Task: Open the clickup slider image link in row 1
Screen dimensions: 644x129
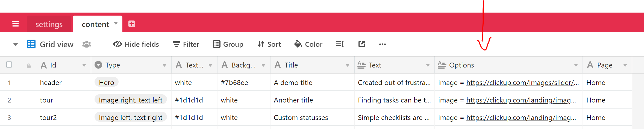Action: (x=522, y=83)
